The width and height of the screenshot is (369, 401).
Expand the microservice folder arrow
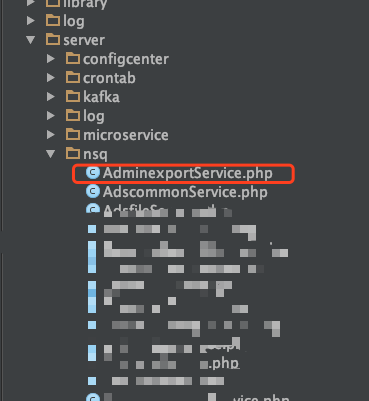[51, 135]
